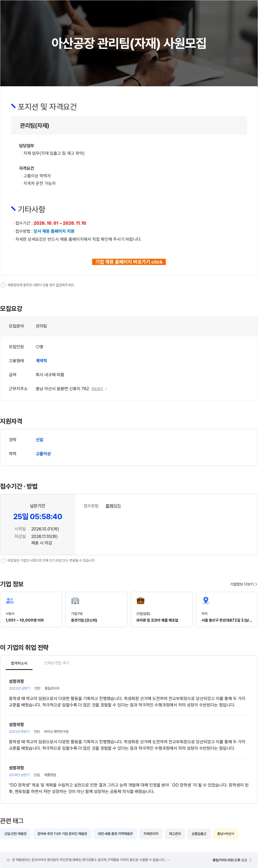Image resolution: width=258 pixels, height=868 pixels.
Task: Click the 시작일 2026.10.01(목) date
Action: pos(45,529)
